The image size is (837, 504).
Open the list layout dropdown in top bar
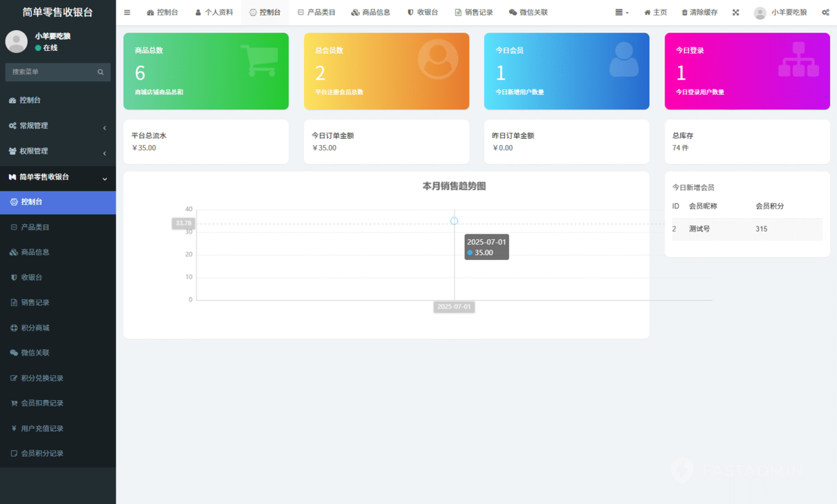[621, 13]
